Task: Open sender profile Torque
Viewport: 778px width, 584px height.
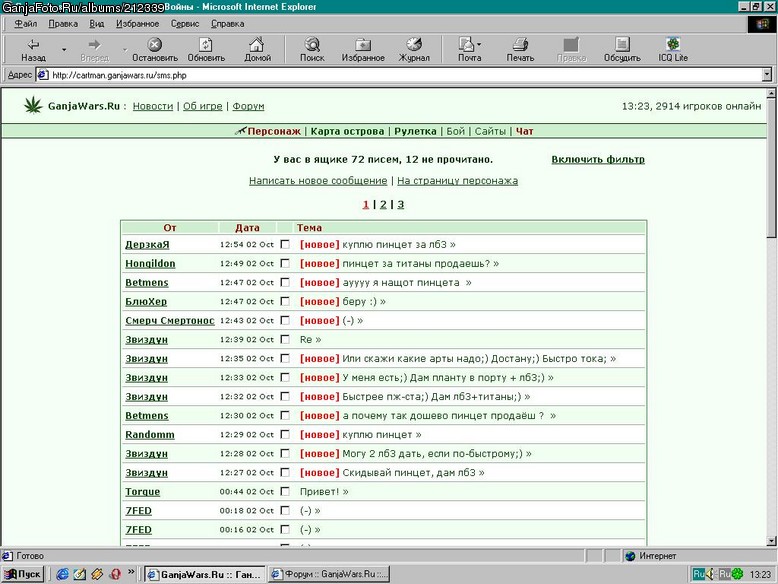Action: (142, 492)
